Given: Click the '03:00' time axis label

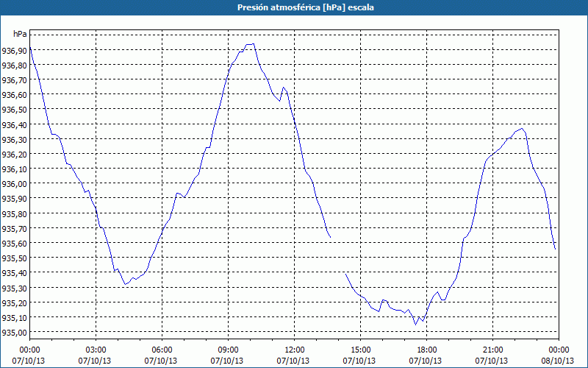Looking at the screenshot, I should 96,350.
